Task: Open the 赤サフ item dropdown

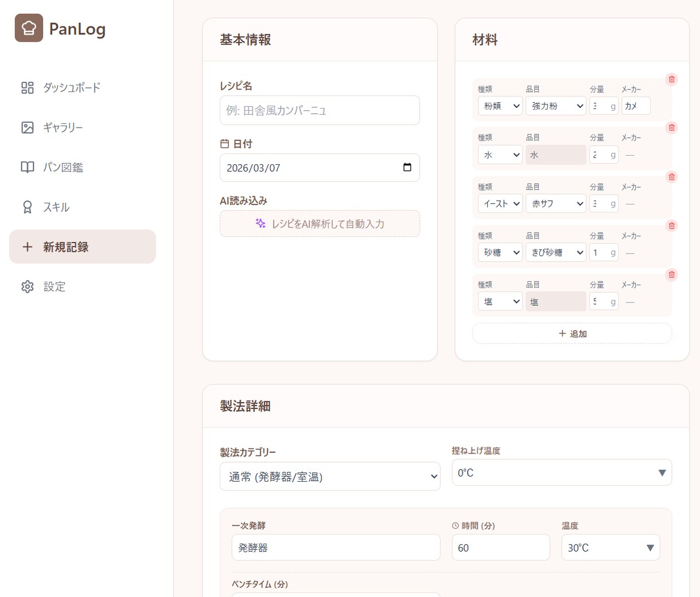Action: [x=556, y=204]
